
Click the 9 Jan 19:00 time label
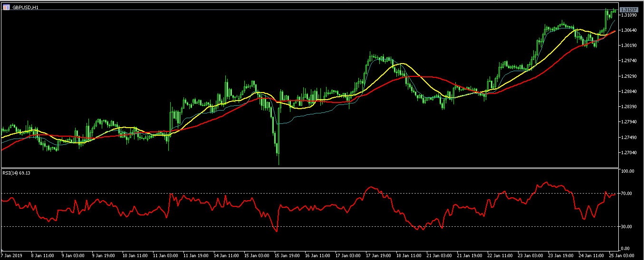[x=104, y=255]
